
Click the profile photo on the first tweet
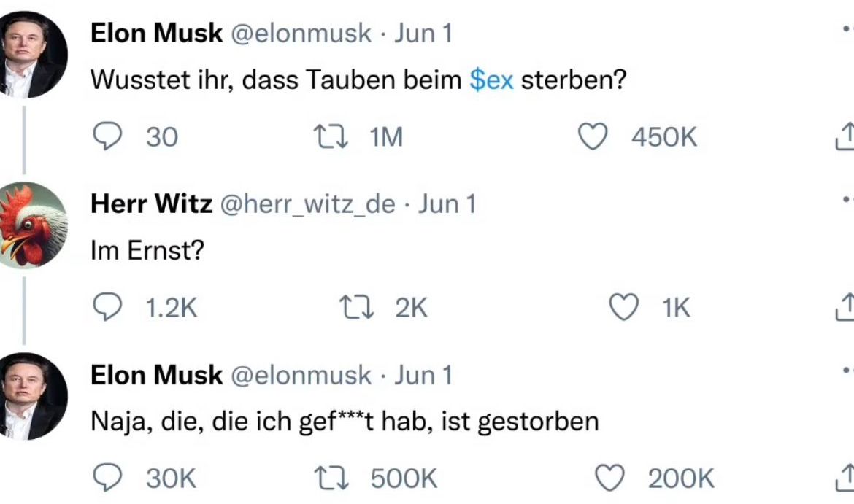click(x=33, y=55)
